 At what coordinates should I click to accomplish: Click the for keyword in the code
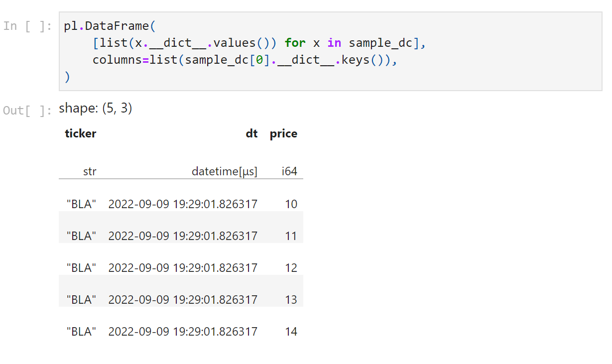click(295, 42)
